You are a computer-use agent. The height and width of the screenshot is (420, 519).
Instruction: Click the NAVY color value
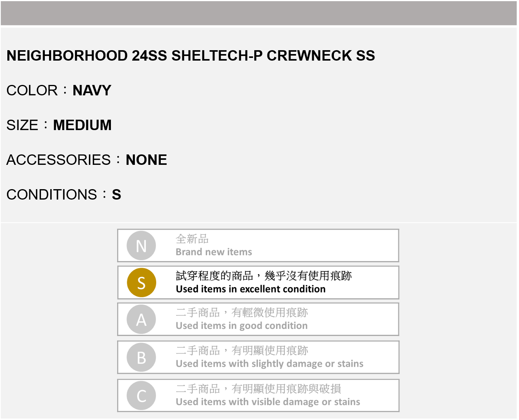[x=92, y=90]
